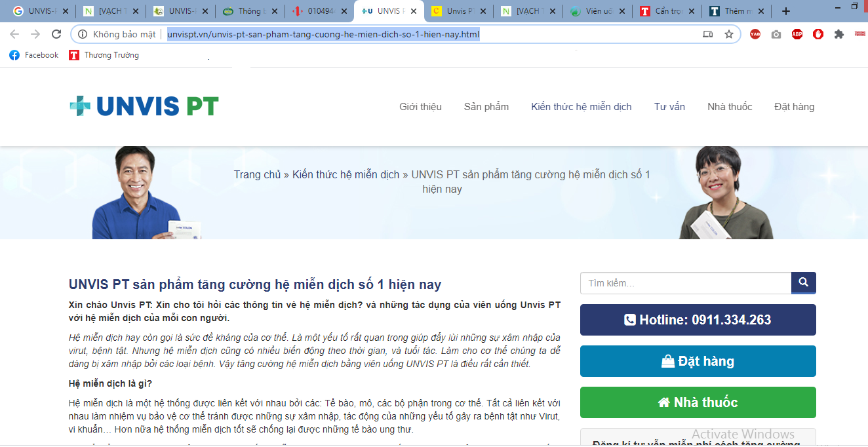Click the magnifier search button
868x447 pixels.
point(803,283)
